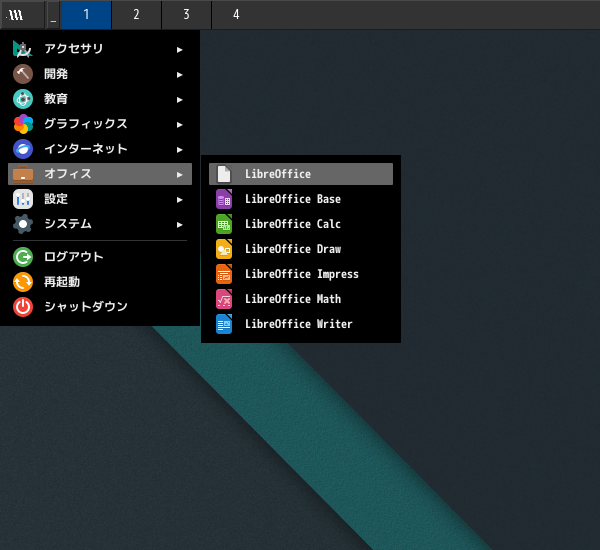Click the main menu button in panel

click(x=16, y=15)
